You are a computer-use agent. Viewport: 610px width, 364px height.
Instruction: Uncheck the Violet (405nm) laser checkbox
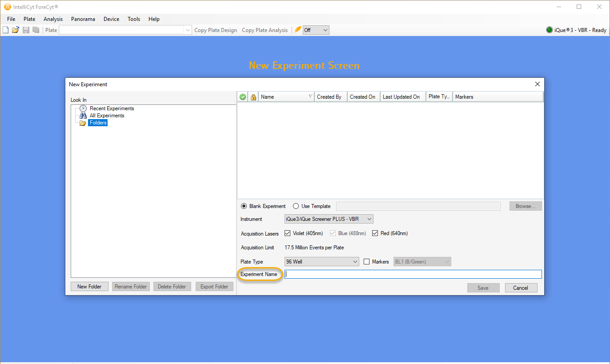click(287, 233)
